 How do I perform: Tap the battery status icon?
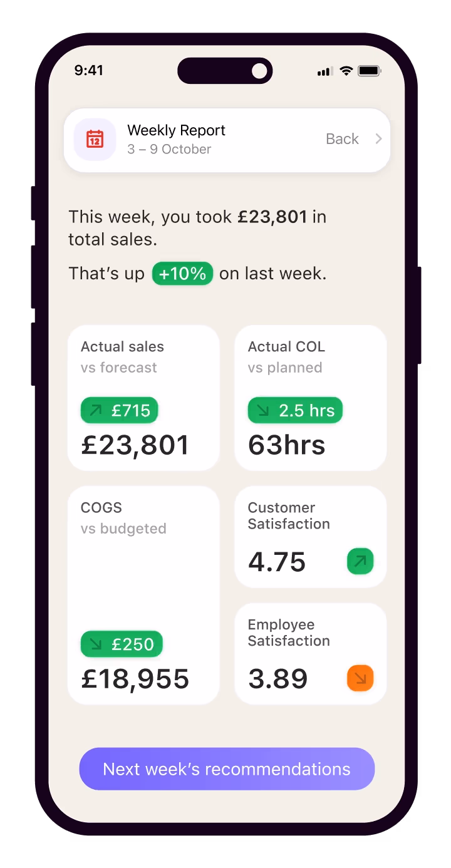click(369, 71)
